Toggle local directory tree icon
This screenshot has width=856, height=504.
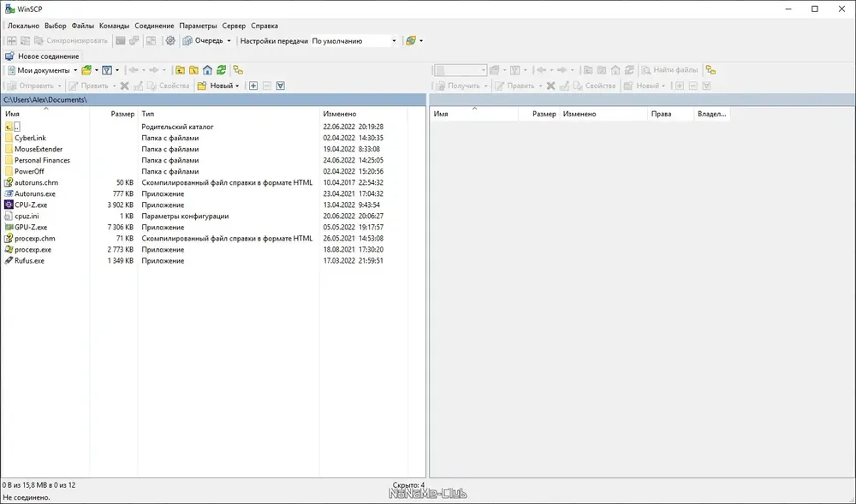[238, 70]
